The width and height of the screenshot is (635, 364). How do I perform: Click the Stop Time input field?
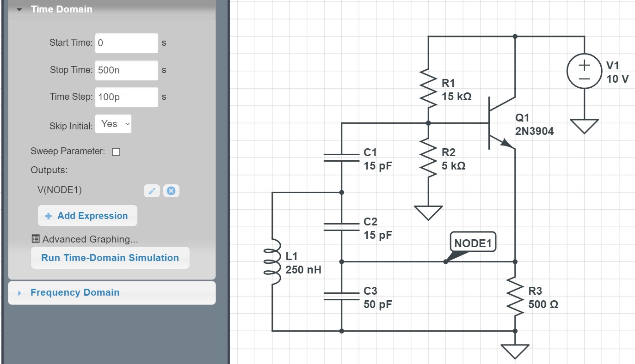click(x=127, y=70)
